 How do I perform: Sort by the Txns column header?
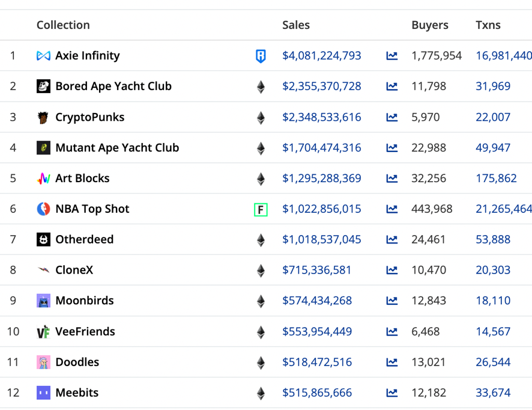click(488, 25)
